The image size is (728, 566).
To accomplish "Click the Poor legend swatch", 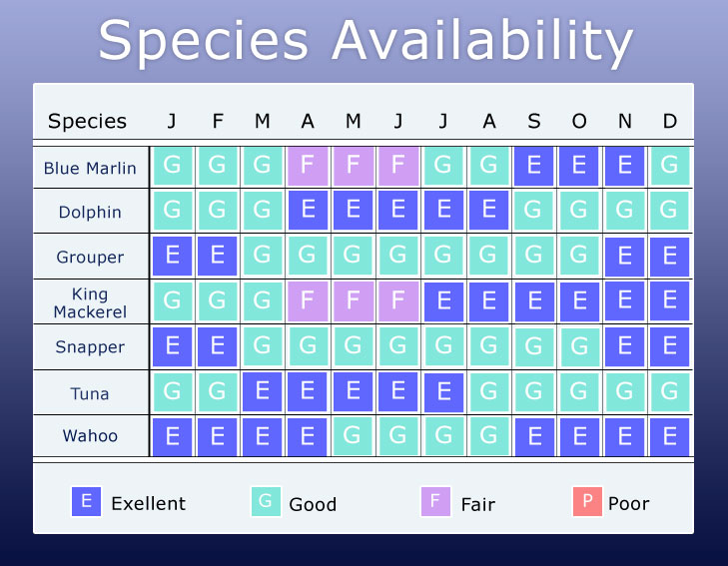I will coord(587,501).
